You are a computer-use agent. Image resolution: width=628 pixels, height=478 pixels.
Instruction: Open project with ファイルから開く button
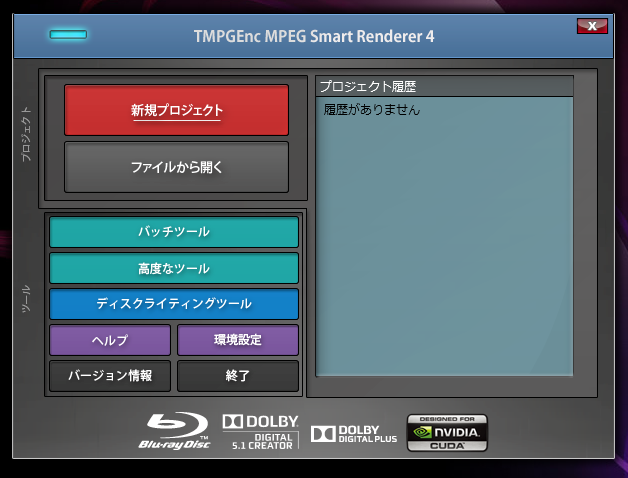(176, 167)
